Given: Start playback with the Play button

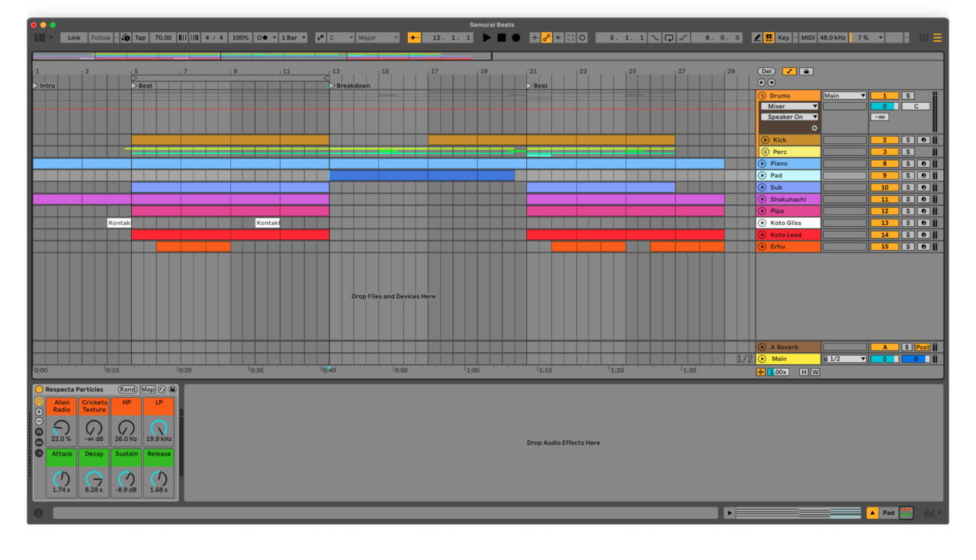Looking at the screenshot, I should 487,37.
